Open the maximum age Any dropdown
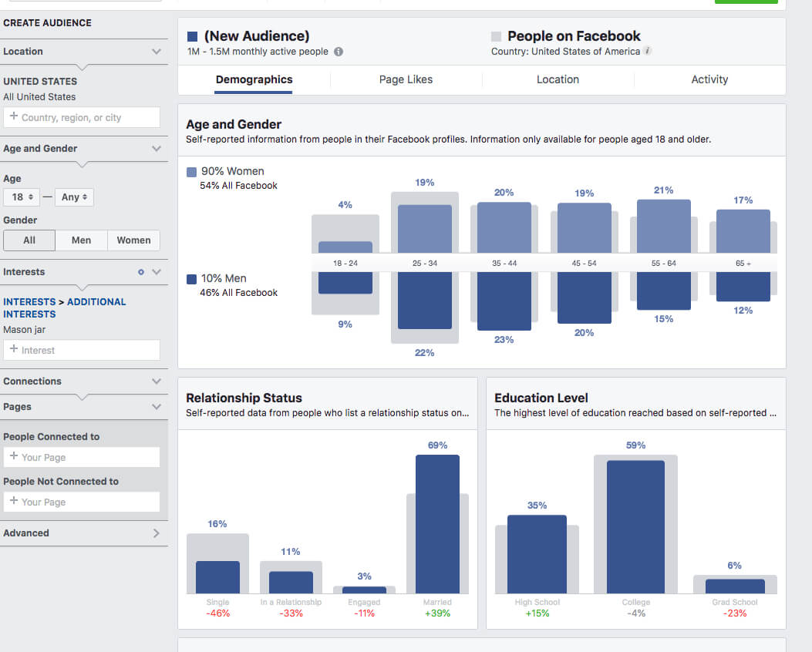The image size is (812, 652). click(x=74, y=197)
